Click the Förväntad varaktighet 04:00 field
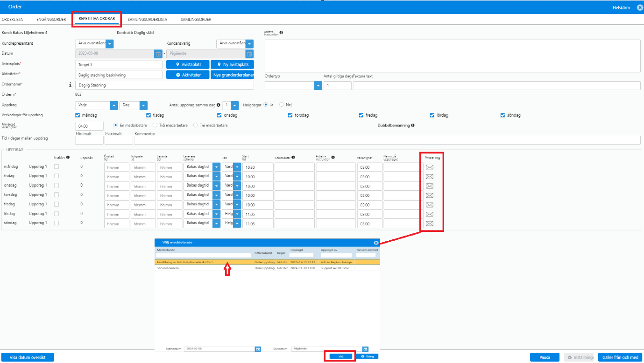 click(89, 126)
